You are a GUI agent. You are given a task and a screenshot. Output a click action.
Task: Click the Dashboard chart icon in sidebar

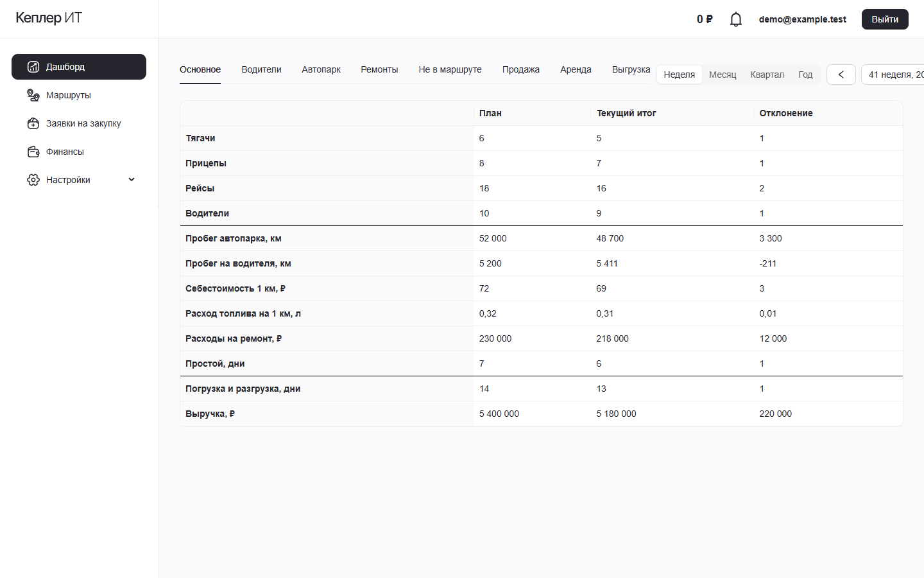tap(33, 67)
